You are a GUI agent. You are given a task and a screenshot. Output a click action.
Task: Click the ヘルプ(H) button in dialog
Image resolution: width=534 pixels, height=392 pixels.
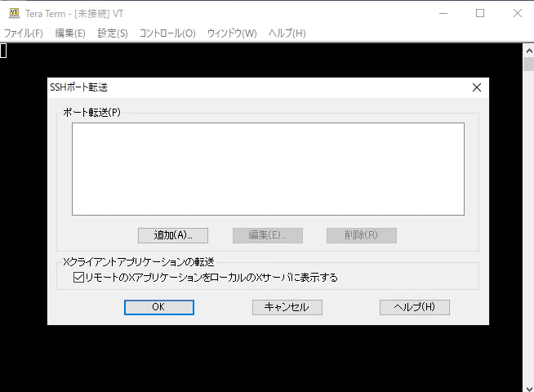(x=415, y=307)
